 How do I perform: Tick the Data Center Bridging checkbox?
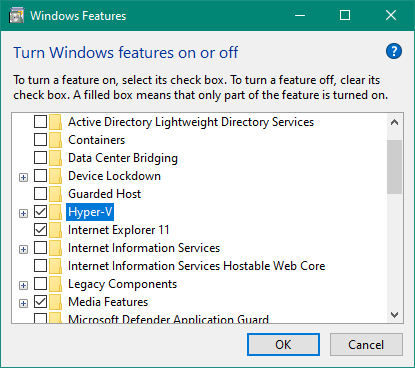click(41, 158)
